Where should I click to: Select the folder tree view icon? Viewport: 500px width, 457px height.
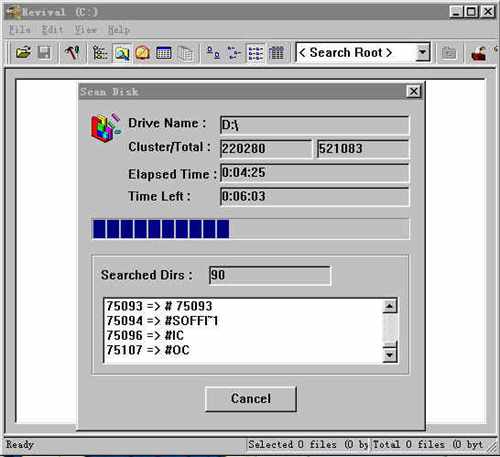point(100,53)
